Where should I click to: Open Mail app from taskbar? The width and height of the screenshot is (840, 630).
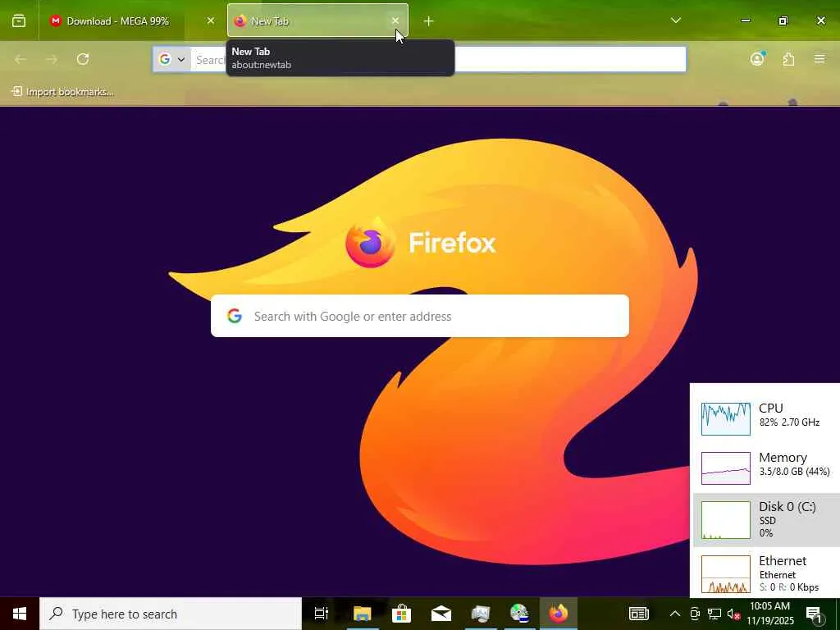pyautogui.click(x=441, y=614)
